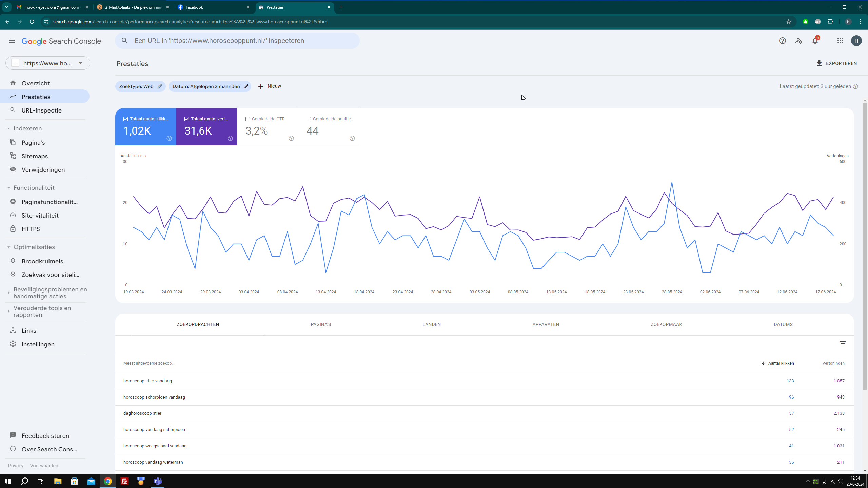Open the Windows Start menu

click(8, 481)
